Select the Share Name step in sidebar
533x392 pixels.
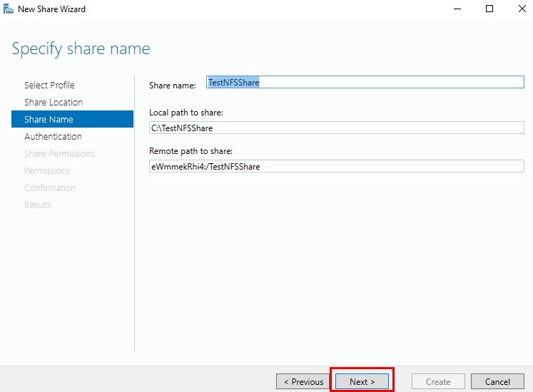click(x=49, y=119)
